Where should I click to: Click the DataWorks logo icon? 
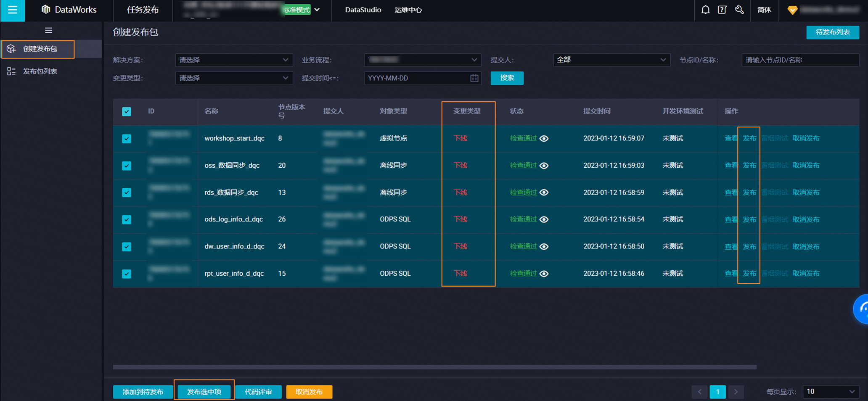(x=46, y=10)
